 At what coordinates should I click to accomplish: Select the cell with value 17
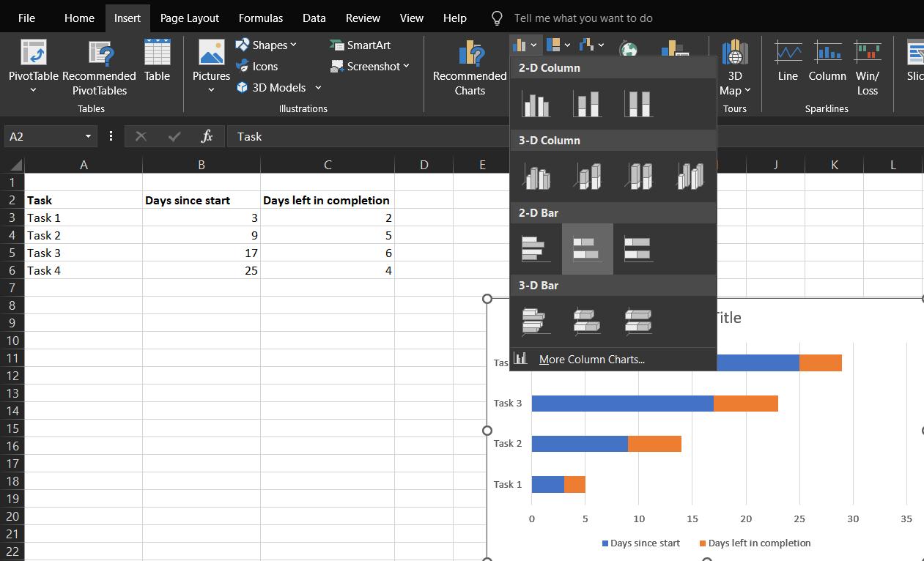(202, 253)
